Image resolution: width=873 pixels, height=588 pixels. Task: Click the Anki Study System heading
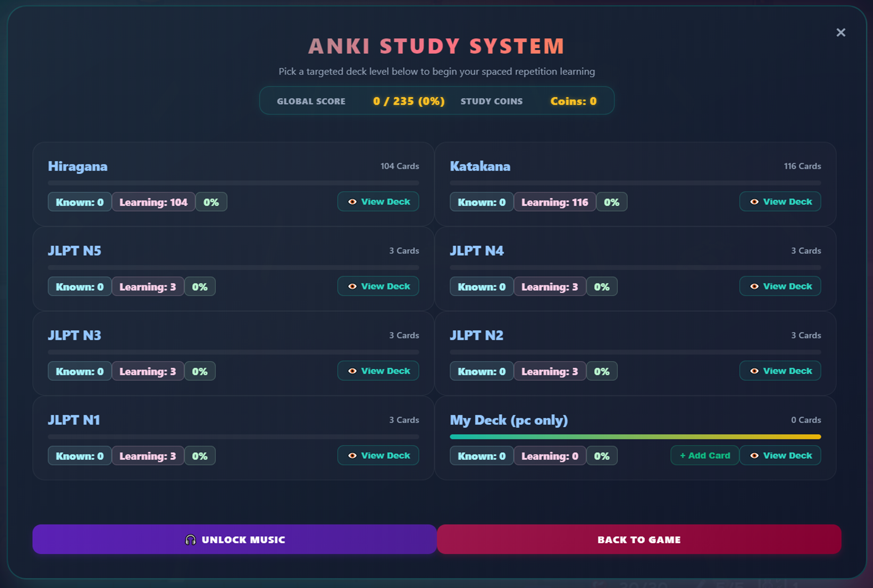(437, 46)
